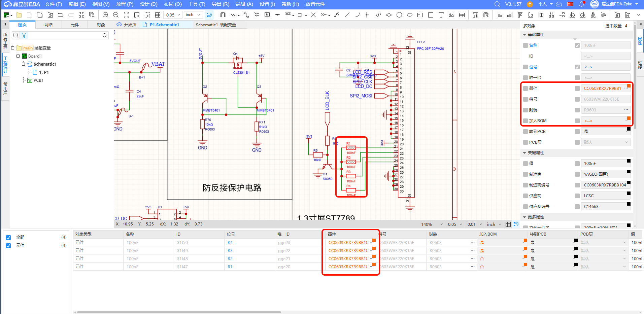Click the Zoom In magnifier icon

(105, 15)
